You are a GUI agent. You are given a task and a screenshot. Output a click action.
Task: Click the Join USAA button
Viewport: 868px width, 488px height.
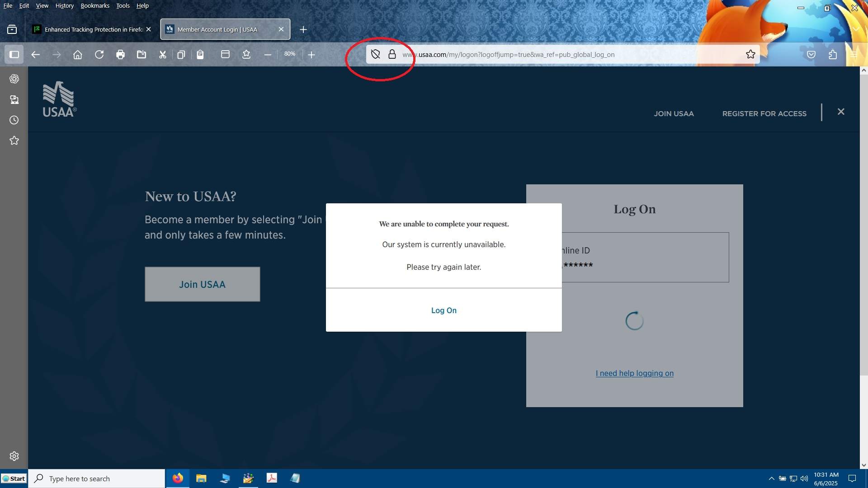point(202,284)
